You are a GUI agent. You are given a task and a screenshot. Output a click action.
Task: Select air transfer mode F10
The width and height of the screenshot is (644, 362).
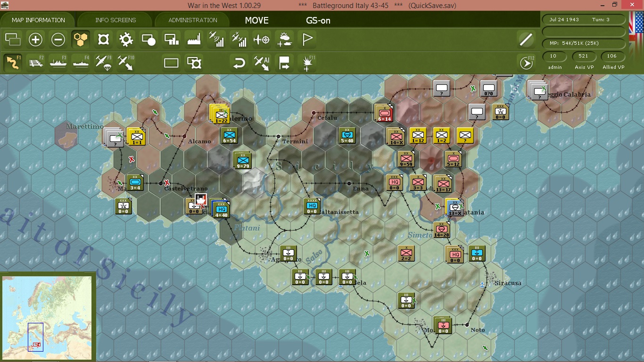point(126,63)
